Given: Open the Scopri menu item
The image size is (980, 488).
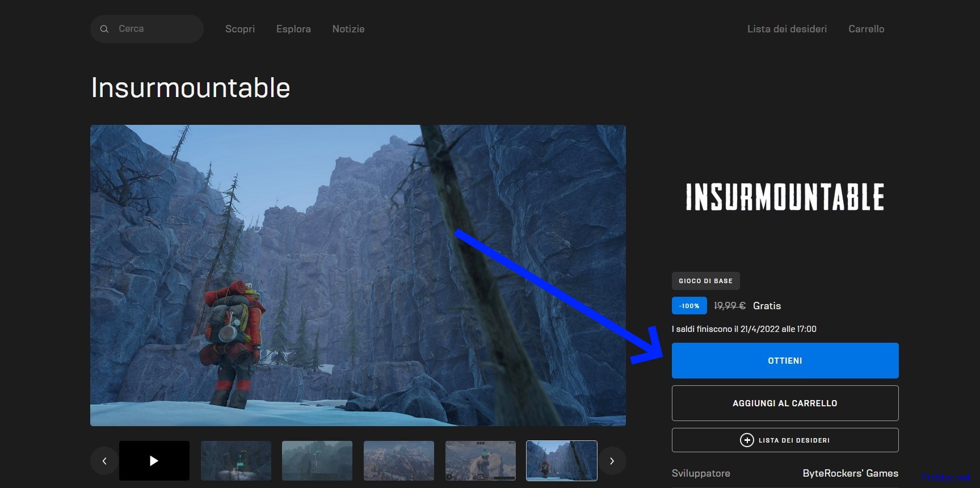Looking at the screenshot, I should 239,29.
